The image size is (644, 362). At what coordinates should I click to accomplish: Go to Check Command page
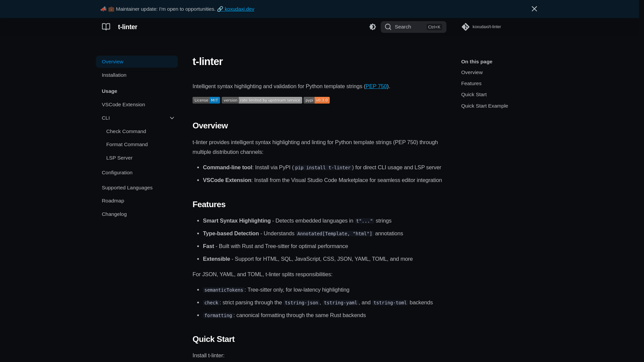tap(126, 131)
